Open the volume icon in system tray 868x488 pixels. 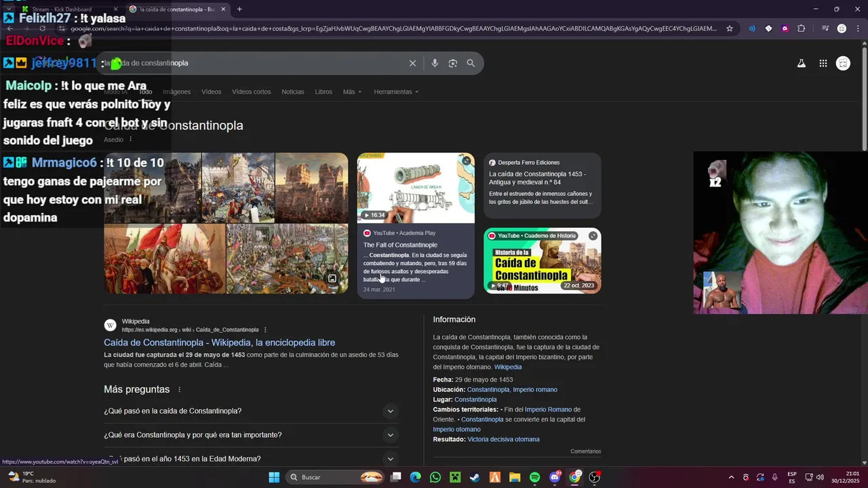coord(820,477)
